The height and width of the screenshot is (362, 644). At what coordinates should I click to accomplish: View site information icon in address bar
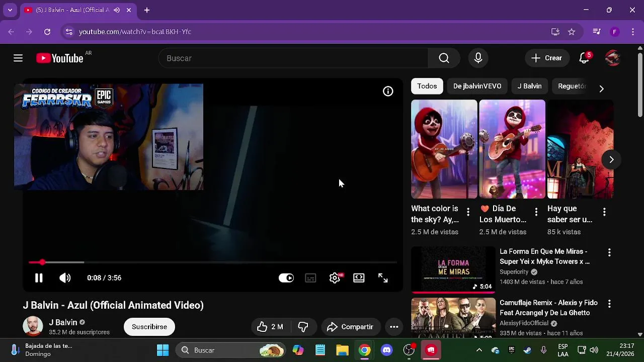69,32
